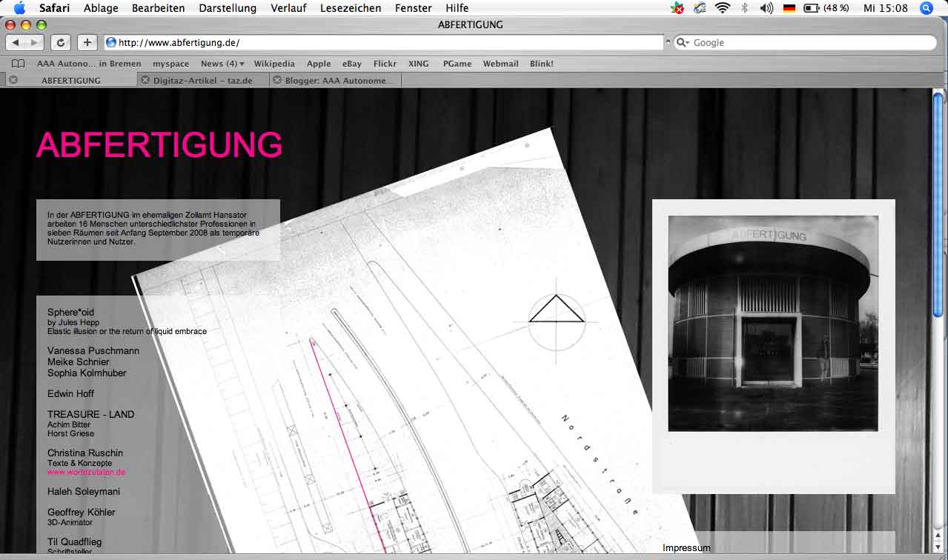The width and height of the screenshot is (948, 560).
Task: Click the name Sophia Kolmhuber
Action: [x=87, y=373]
